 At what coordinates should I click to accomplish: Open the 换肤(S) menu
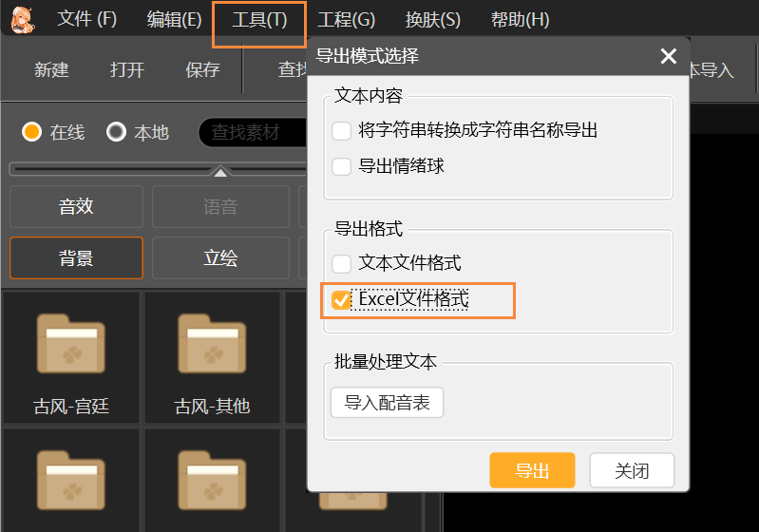pyautogui.click(x=432, y=20)
